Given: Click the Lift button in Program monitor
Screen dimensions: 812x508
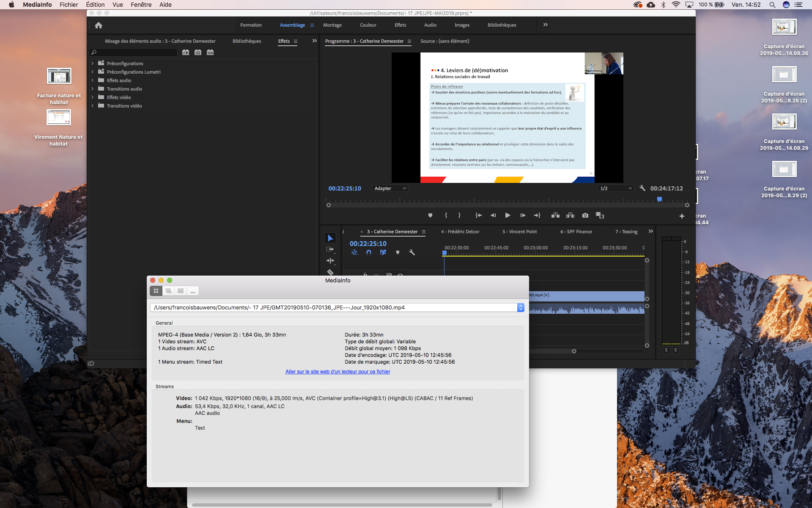Looking at the screenshot, I should [x=555, y=215].
